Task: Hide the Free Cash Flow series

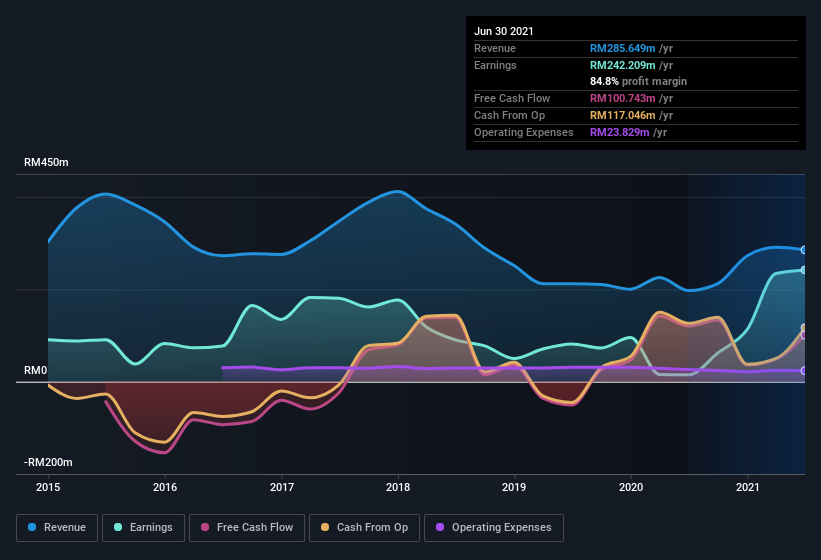Action: point(246,527)
